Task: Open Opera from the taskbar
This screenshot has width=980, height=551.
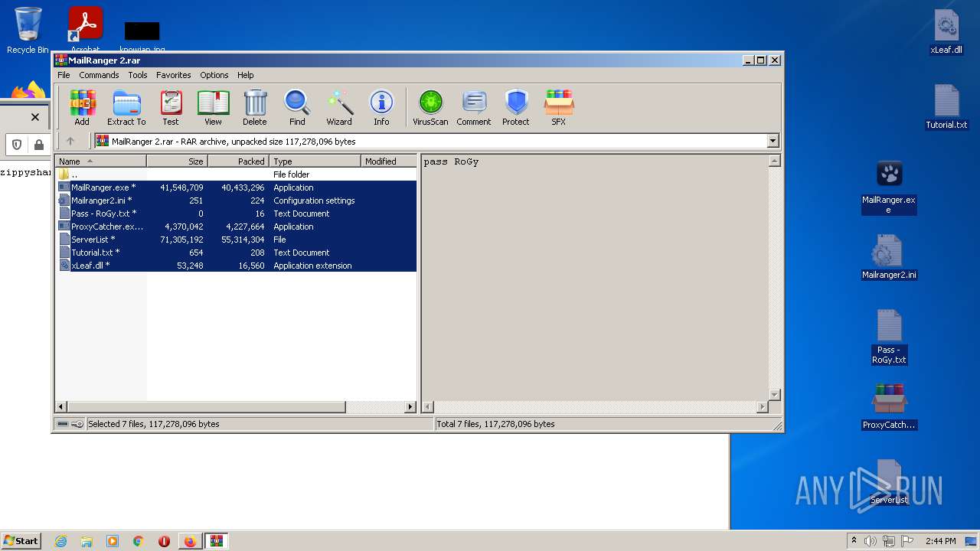Action: point(164,541)
